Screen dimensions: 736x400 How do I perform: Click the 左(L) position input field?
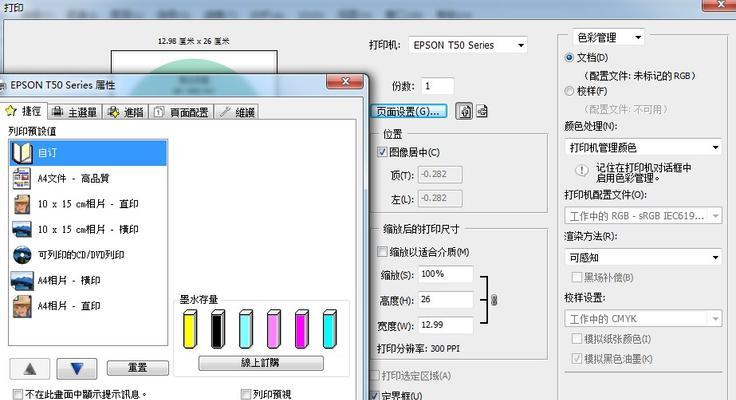(440, 198)
